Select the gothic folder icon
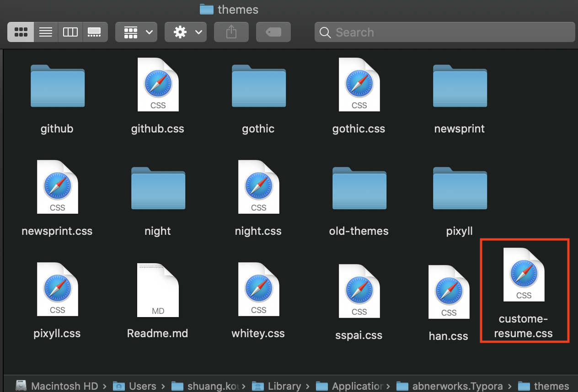Viewport: 578px width, 392px height. (258, 86)
